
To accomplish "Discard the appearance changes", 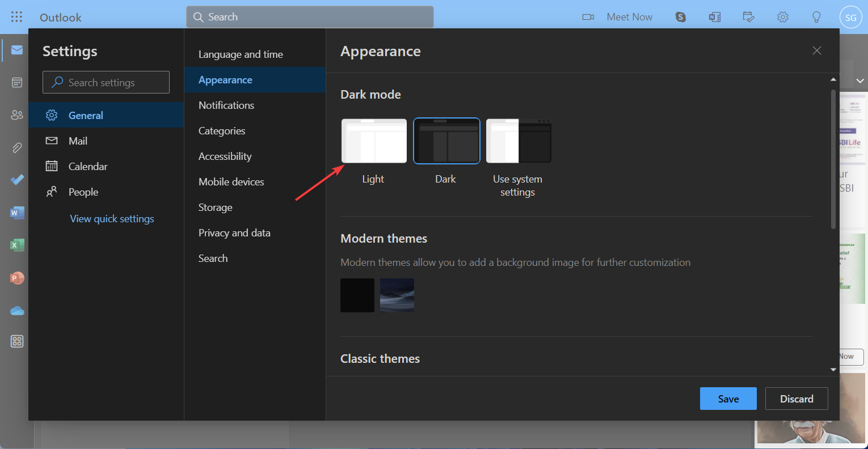I will point(797,399).
